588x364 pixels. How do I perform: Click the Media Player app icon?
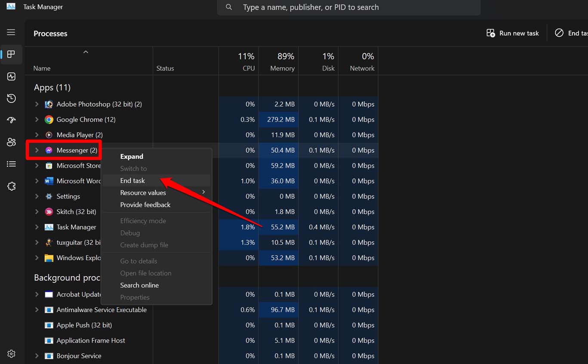coord(49,135)
